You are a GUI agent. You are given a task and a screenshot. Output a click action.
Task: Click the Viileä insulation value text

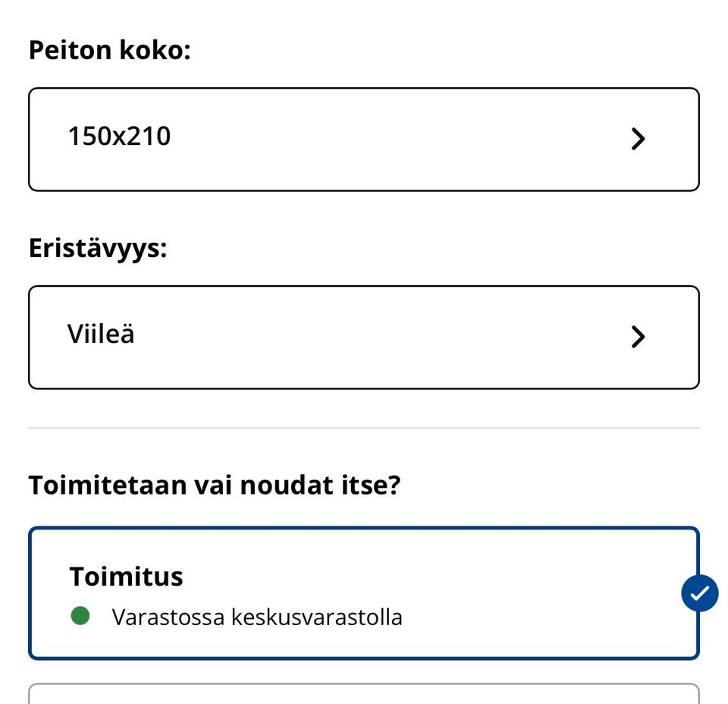coord(101,334)
